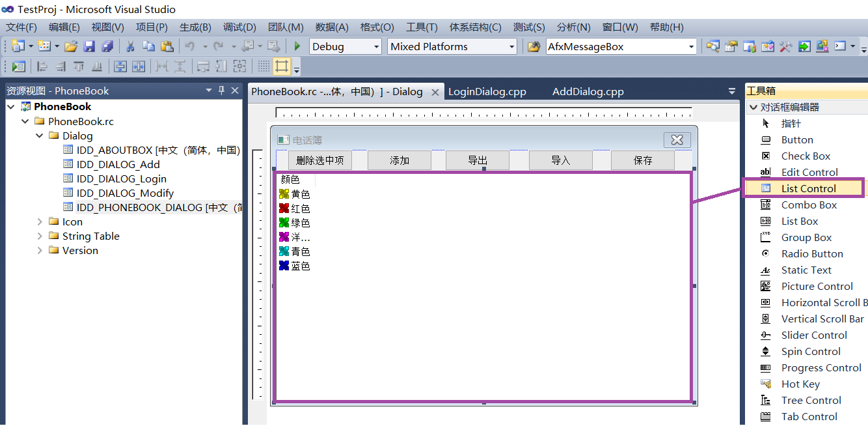868x441 pixels.
Task: Click the Center Vertical alignment icon
Action: pyautogui.click(x=121, y=66)
